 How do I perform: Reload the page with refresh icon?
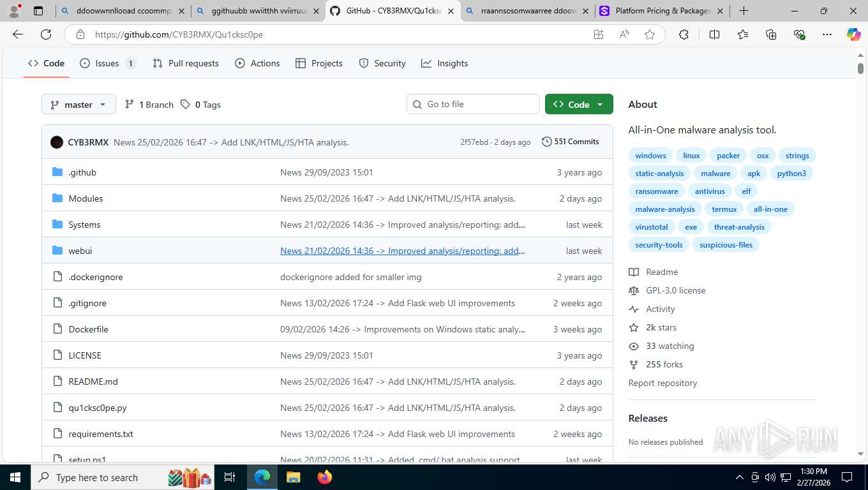coord(46,34)
